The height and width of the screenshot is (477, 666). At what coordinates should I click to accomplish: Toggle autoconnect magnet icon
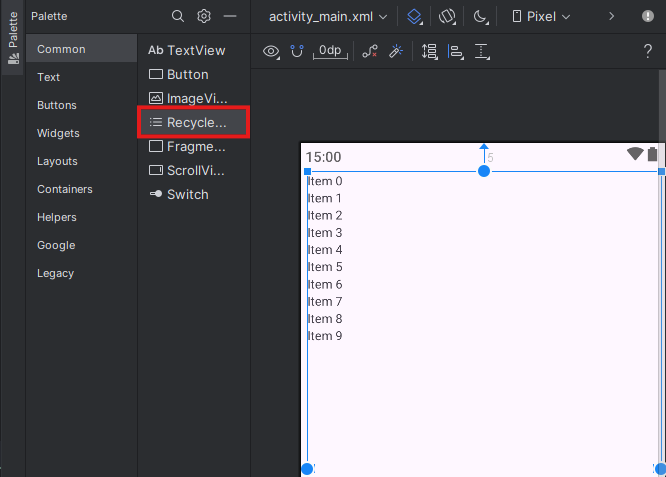tap(297, 51)
